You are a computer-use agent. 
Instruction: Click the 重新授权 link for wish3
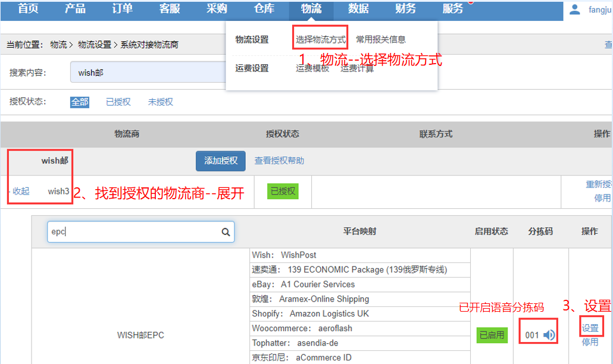(599, 184)
